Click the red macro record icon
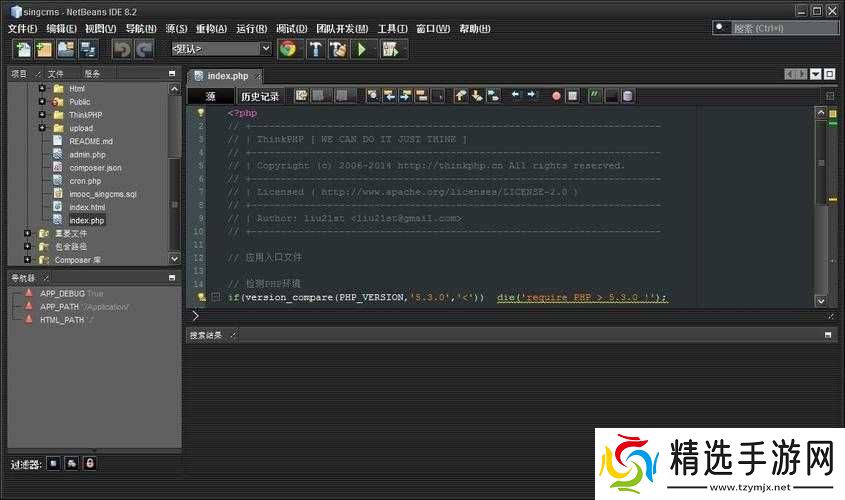 tap(556, 96)
